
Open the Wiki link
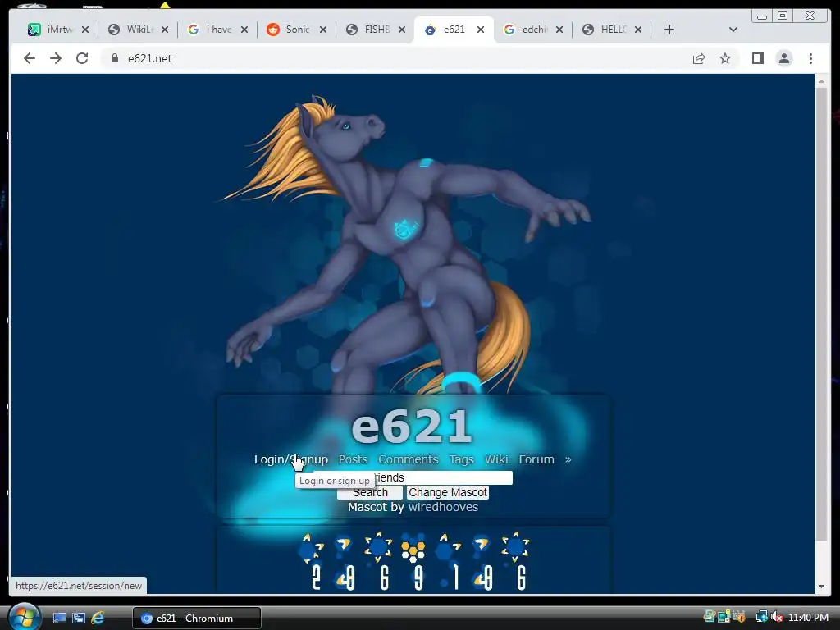(496, 459)
